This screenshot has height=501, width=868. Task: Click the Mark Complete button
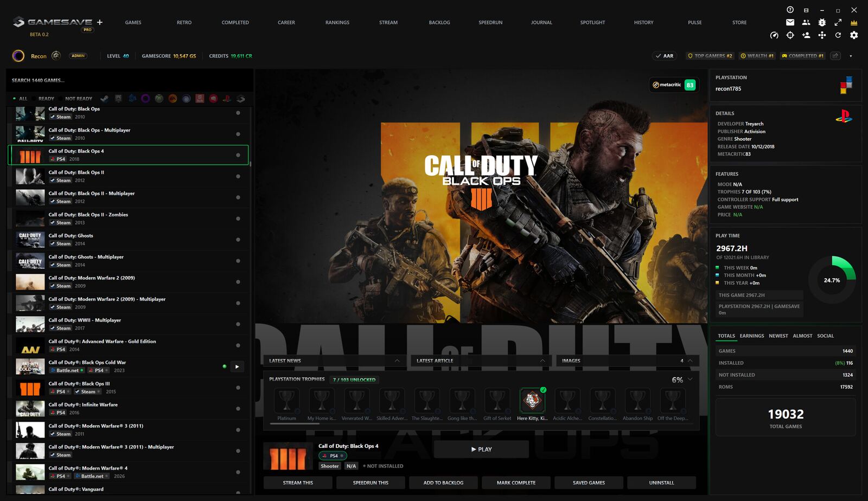coord(516,483)
